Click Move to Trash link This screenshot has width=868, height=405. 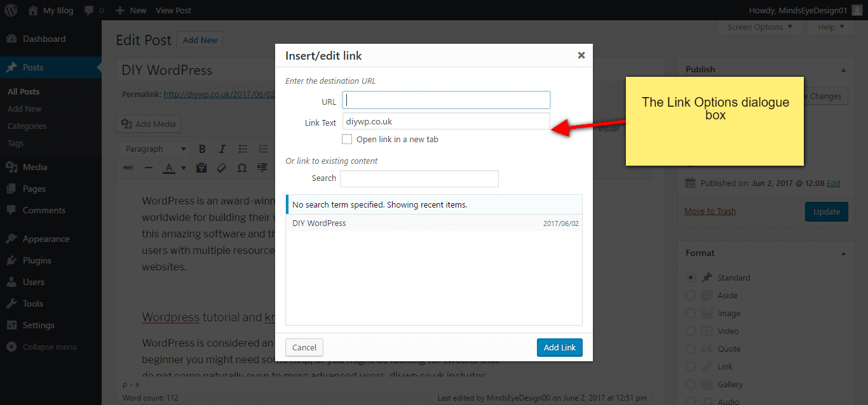tap(710, 211)
